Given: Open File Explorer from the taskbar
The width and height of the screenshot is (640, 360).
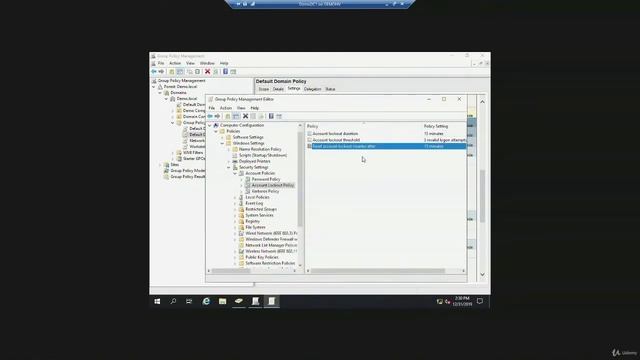Looking at the screenshot, I should tap(222, 301).
